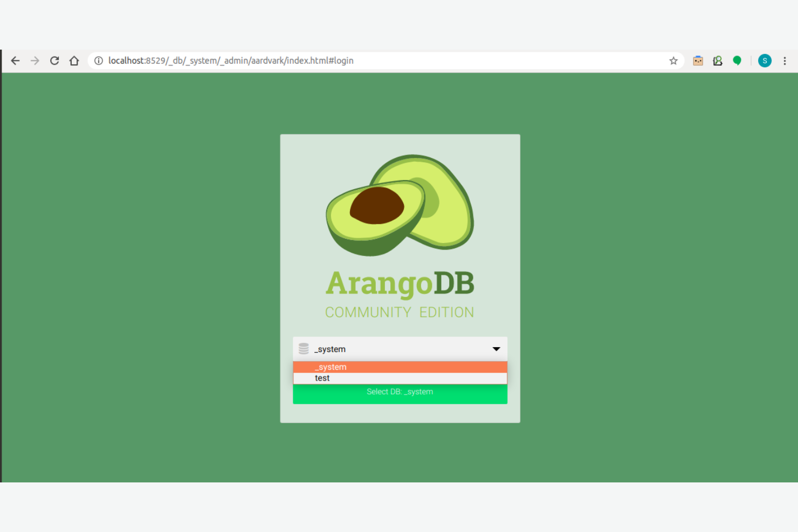Bookmark this page with the star icon
Screen dimensions: 798x532
pos(673,61)
